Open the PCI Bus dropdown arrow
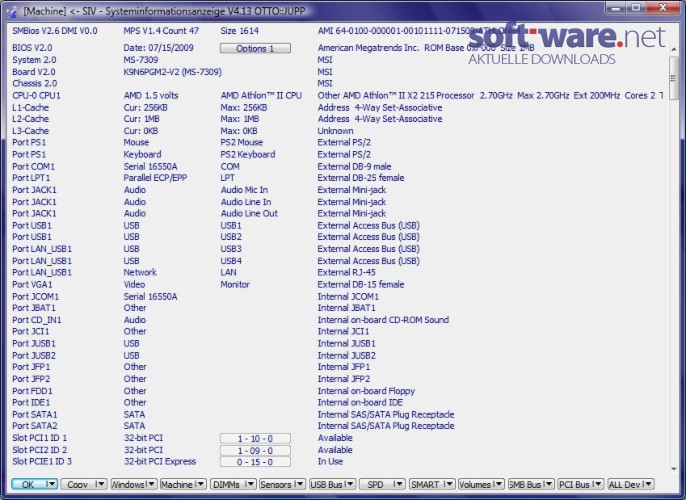Image resolution: width=686 pixels, height=500 pixels. (x=598, y=484)
